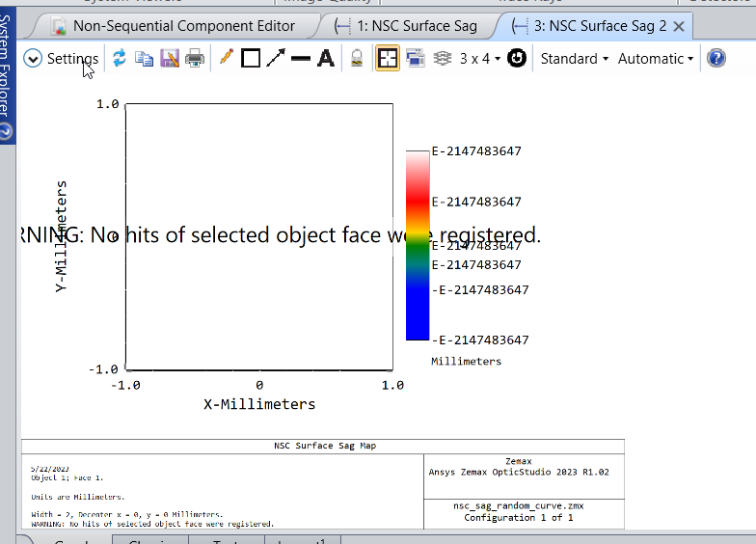Screen dimensions: 756x544
Task: Select the pencil annotation tool
Action: [226, 58]
